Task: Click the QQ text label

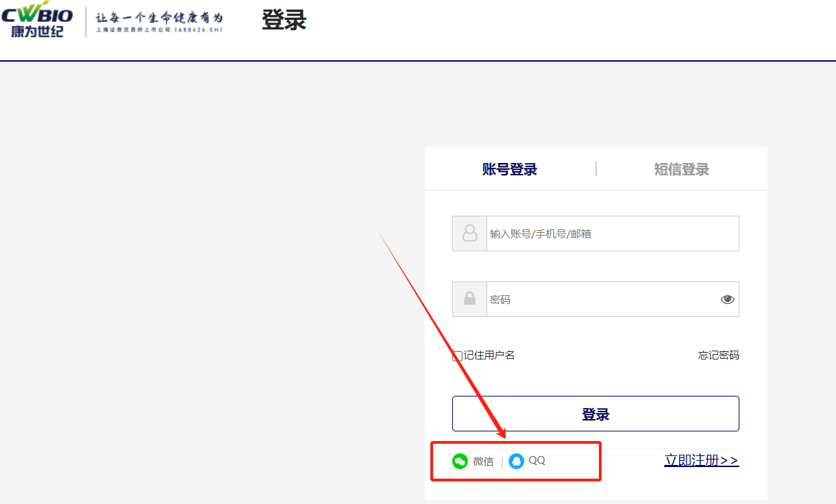Action: (537, 461)
